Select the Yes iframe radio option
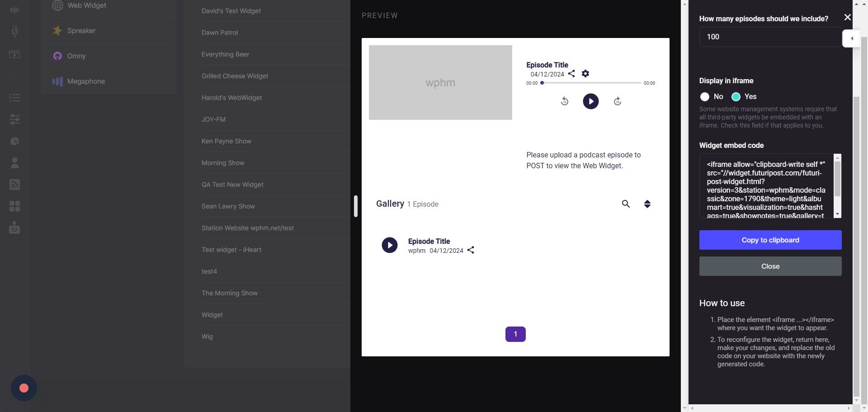Screen dimensions: 868x412 point(736,97)
